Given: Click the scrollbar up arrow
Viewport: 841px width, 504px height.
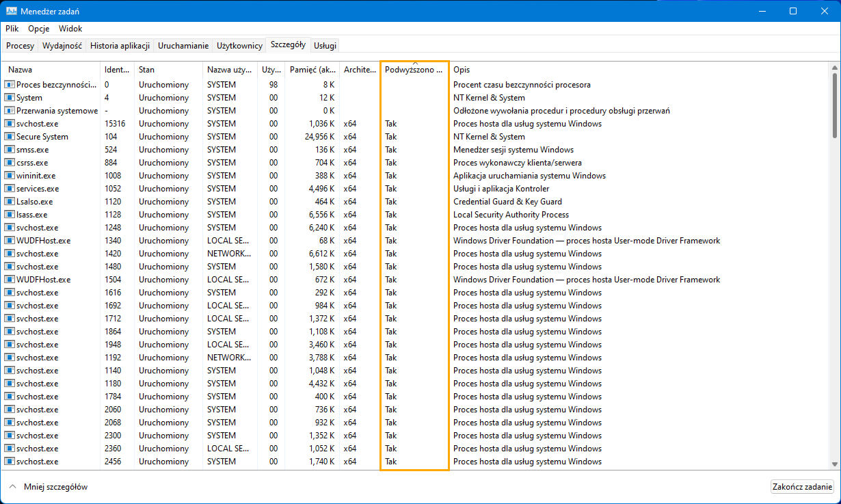Looking at the screenshot, I should click(x=834, y=66).
